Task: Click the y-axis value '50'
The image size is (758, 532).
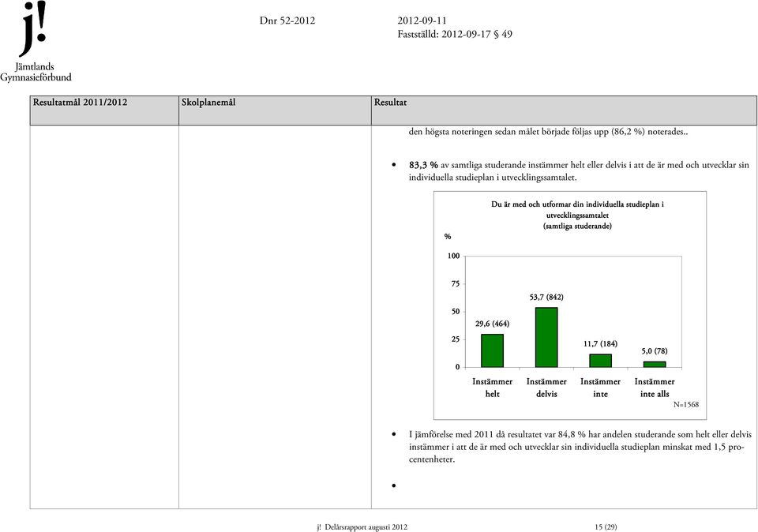Action: point(456,312)
